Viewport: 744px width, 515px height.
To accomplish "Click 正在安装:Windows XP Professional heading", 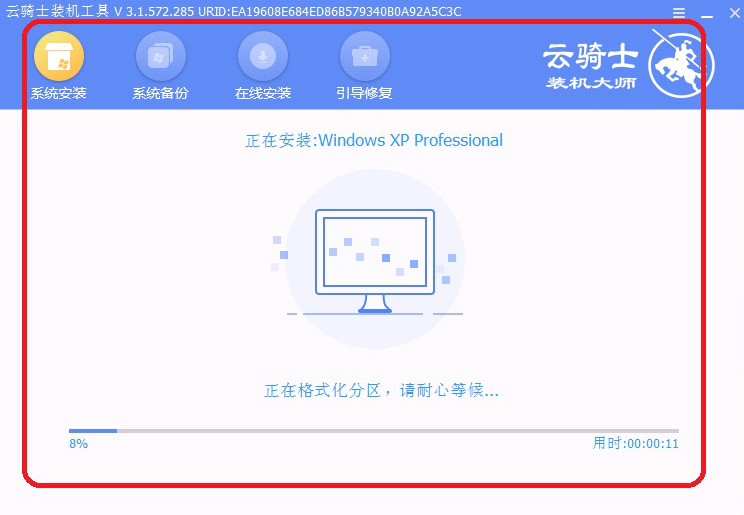I will click(x=374, y=140).
